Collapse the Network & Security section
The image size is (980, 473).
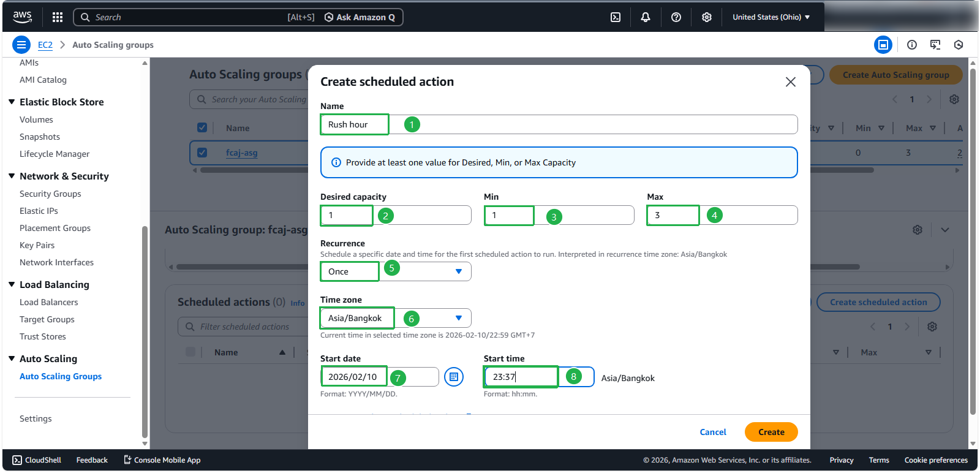pyautogui.click(x=12, y=176)
